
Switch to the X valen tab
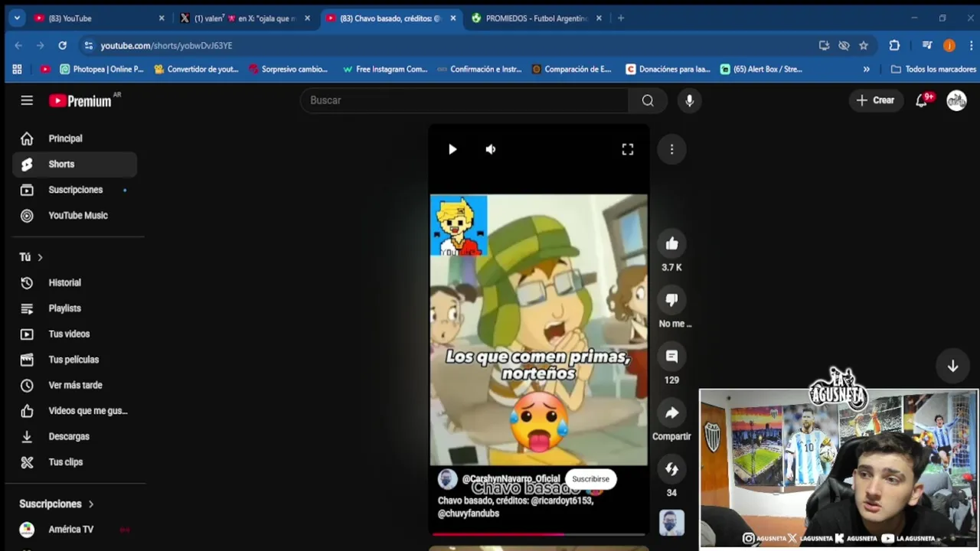(244, 18)
